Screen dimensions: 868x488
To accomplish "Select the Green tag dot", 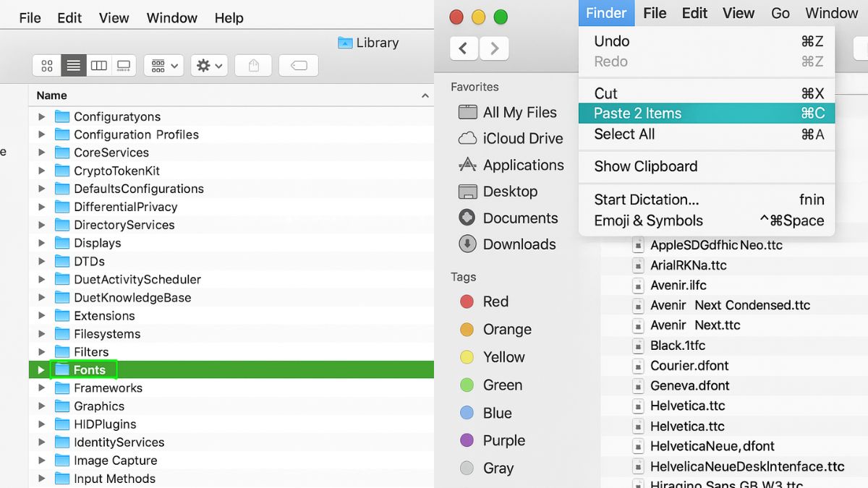I will pos(467,385).
